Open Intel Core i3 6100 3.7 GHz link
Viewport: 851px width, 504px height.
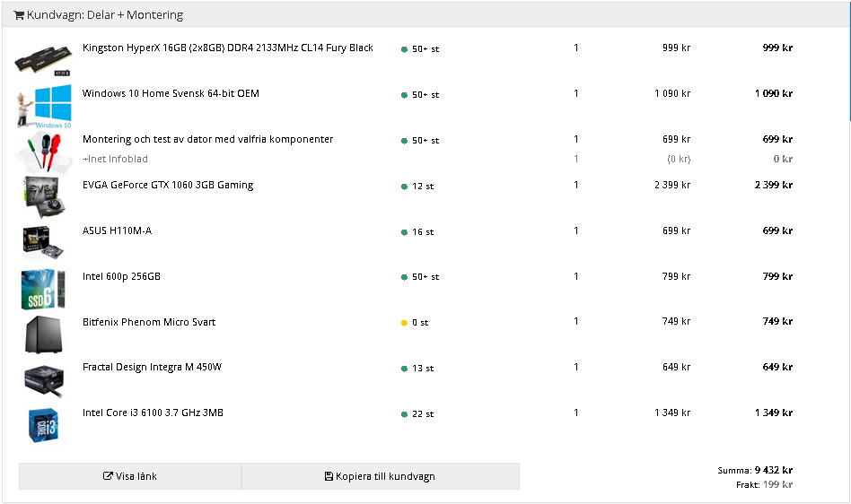(153, 413)
